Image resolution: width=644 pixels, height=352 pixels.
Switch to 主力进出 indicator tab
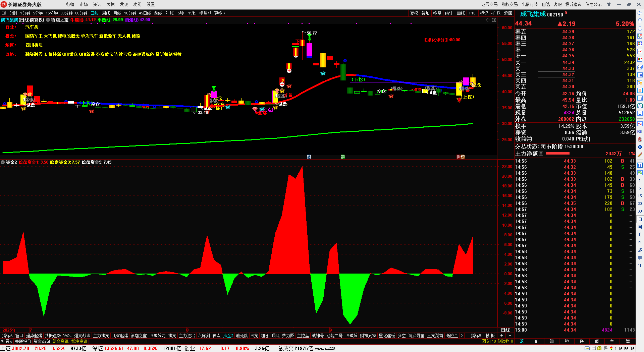pos(187,336)
